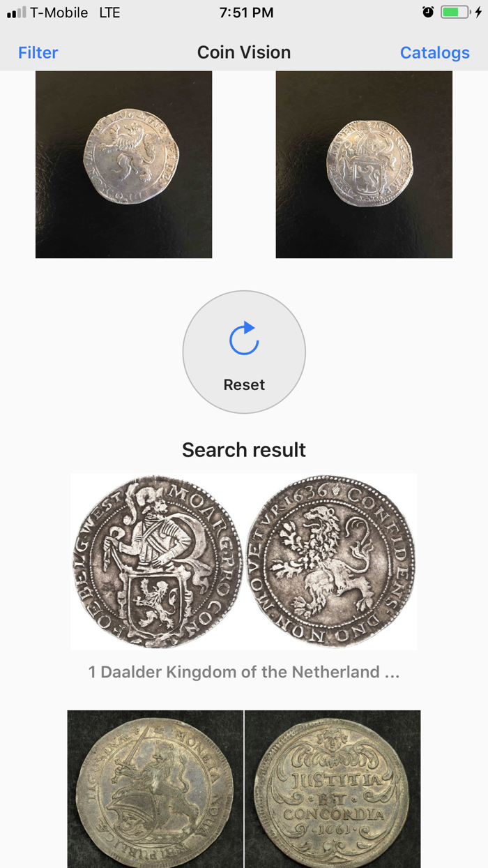Open the 1 Daalder Netherlands result link
Screen dimensions: 488x868
click(243, 672)
